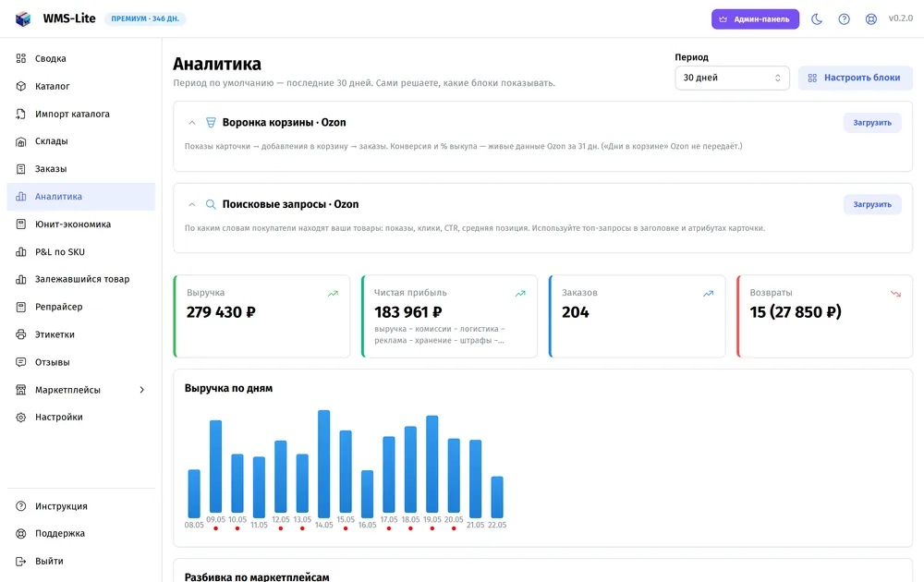The width and height of the screenshot is (924, 582).
Task: Toggle dark mode with moon icon
Action: tap(817, 18)
